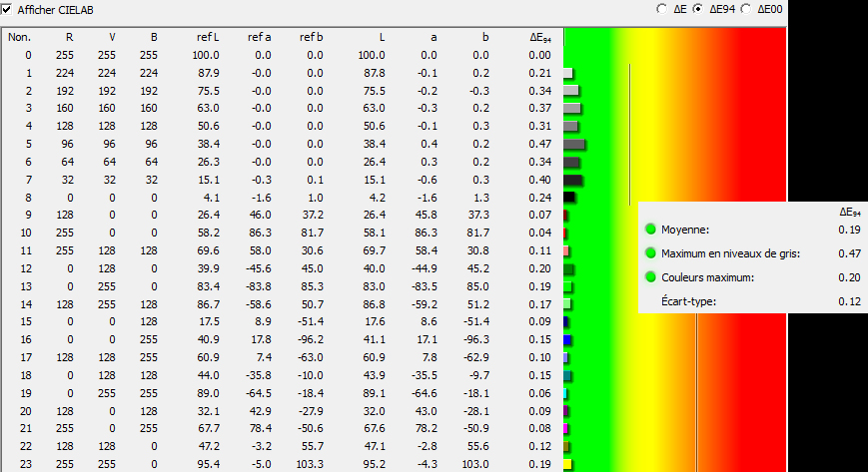The height and width of the screenshot is (472, 868).
Task: Click the R column header
Action: tap(69, 37)
